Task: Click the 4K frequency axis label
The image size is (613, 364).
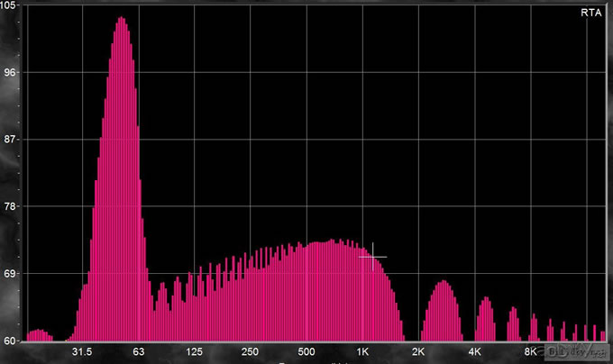Action: [x=475, y=351]
